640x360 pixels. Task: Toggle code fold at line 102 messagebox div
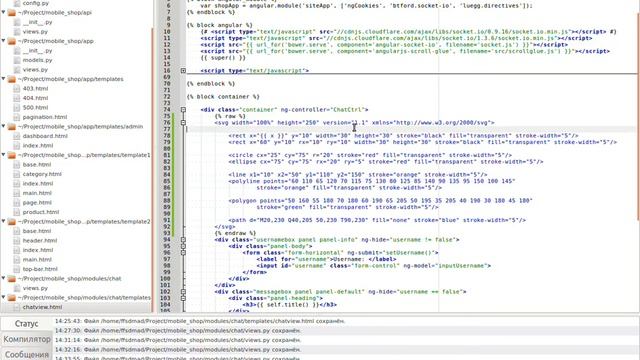point(183,292)
